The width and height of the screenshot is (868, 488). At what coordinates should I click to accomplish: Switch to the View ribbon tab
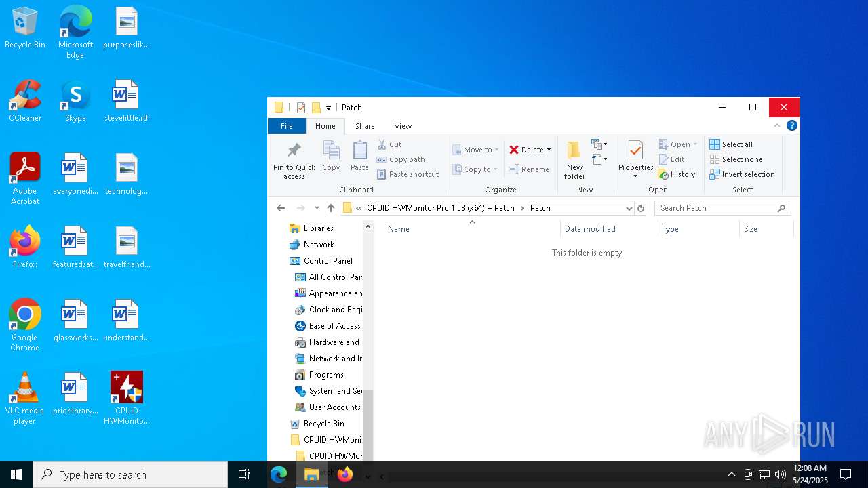(x=403, y=126)
